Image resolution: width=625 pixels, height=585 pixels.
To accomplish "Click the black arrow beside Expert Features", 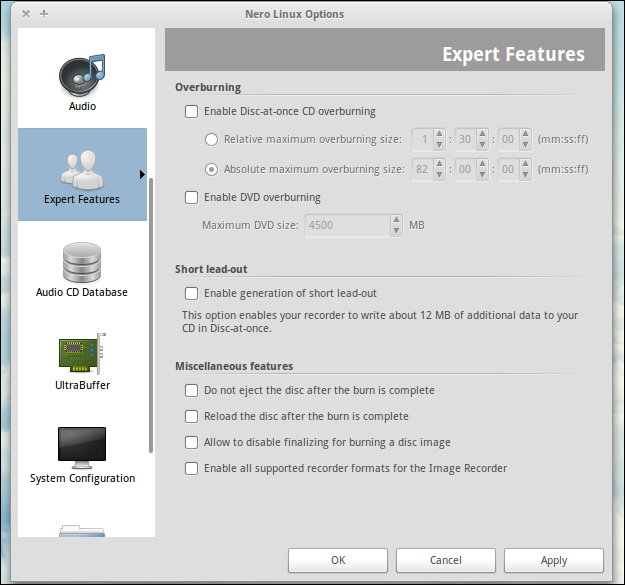I will (142, 174).
